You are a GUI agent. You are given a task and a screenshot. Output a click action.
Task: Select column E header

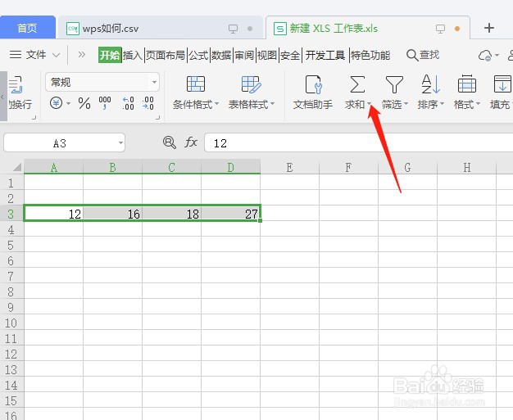click(x=289, y=167)
